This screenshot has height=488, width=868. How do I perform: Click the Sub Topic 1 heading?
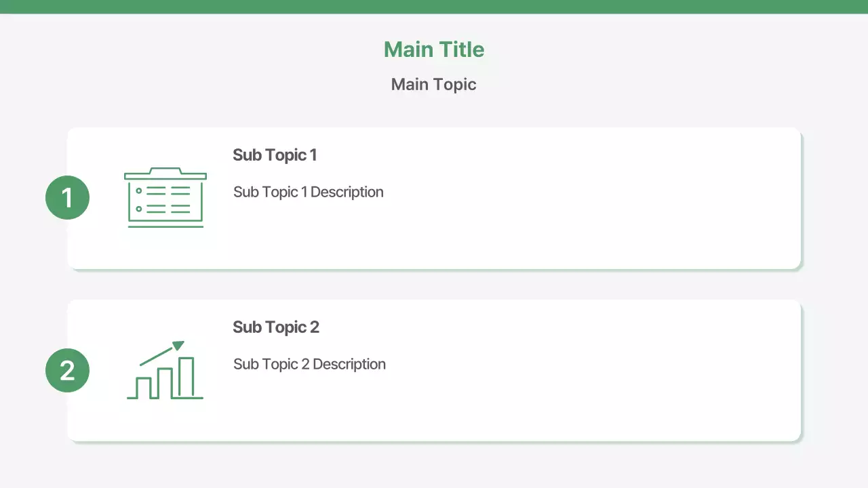275,155
